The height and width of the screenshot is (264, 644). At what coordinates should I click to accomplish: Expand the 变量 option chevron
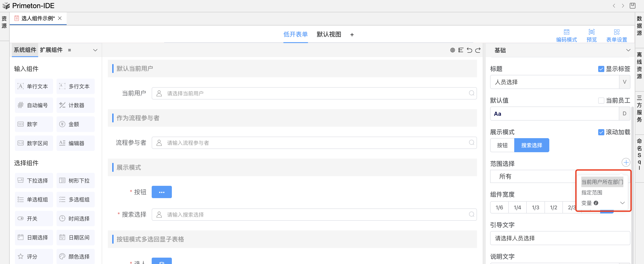[622, 203]
